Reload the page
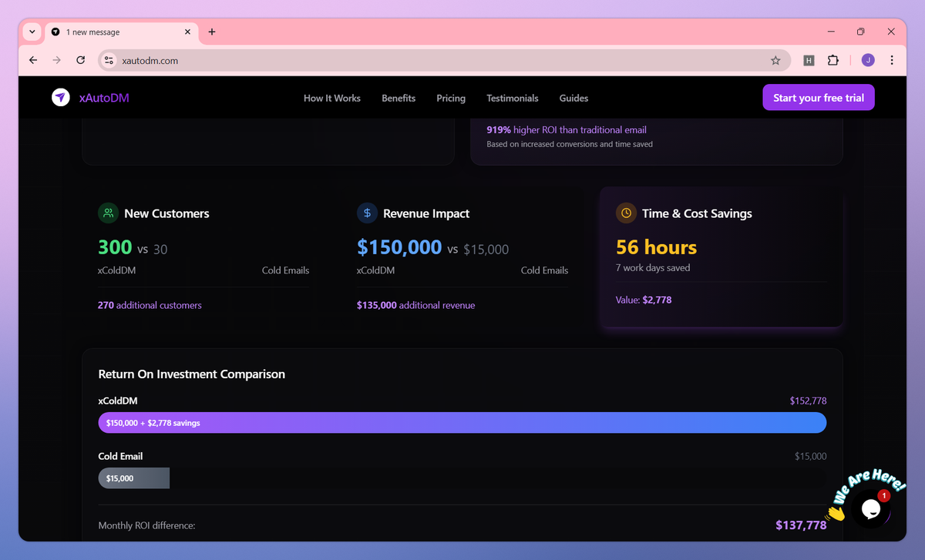925x560 pixels. [x=80, y=60]
